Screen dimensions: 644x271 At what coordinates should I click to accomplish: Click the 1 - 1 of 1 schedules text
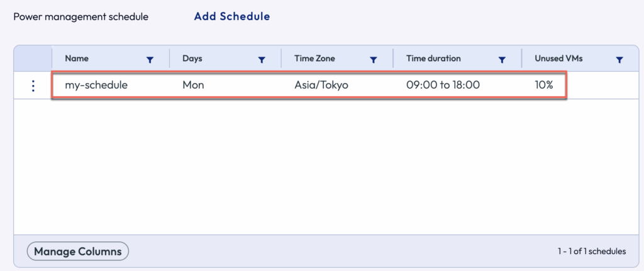(x=591, y=252)
